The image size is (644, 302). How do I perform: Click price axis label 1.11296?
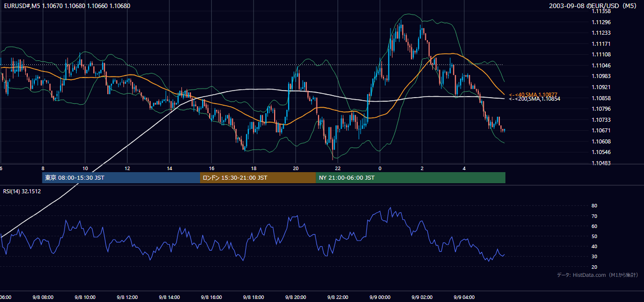click(x=602, y=22)
